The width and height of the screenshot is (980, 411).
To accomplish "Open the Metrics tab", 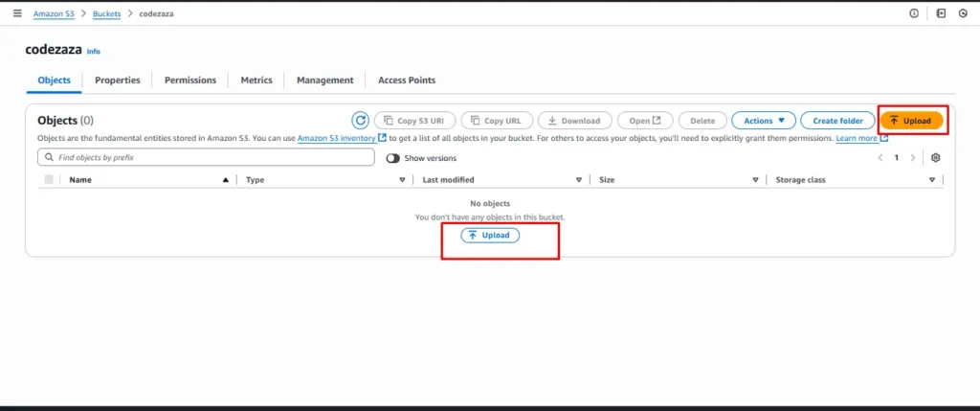I will point(256,80).
